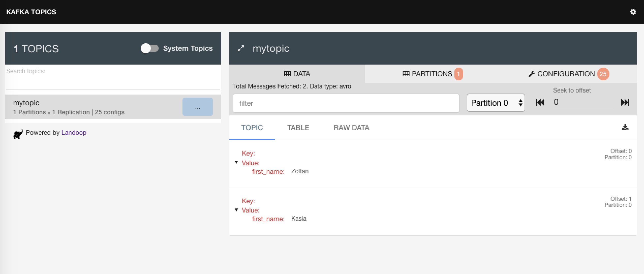
Task: Expand mytopic panel with the arrows icon
Action: tap(241, 48)
